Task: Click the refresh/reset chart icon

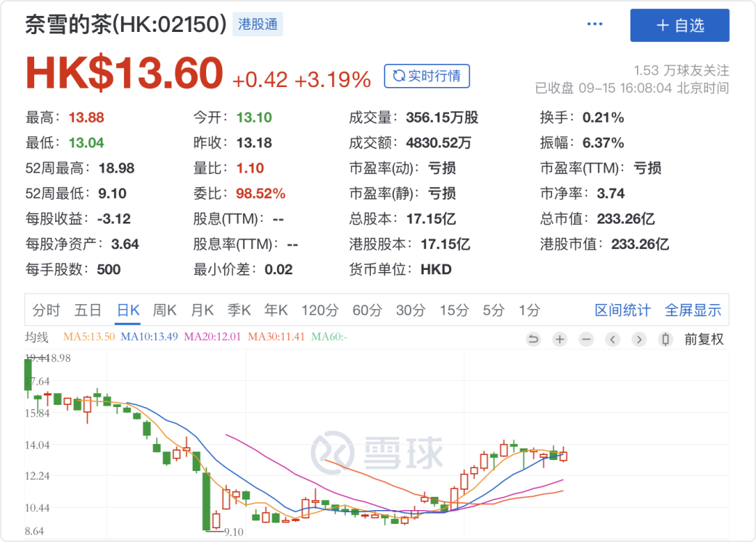Action: pyautogui.click(x=533, y=339)
